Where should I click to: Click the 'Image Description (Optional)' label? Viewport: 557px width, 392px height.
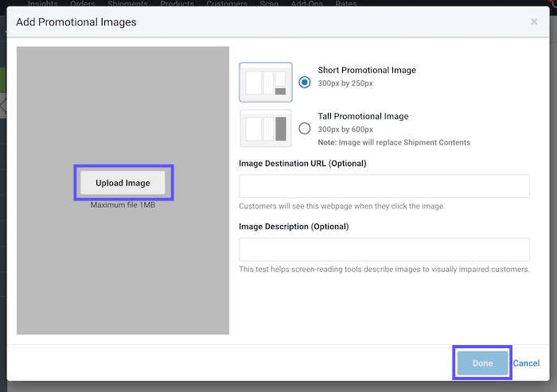[x=294, y=227]
